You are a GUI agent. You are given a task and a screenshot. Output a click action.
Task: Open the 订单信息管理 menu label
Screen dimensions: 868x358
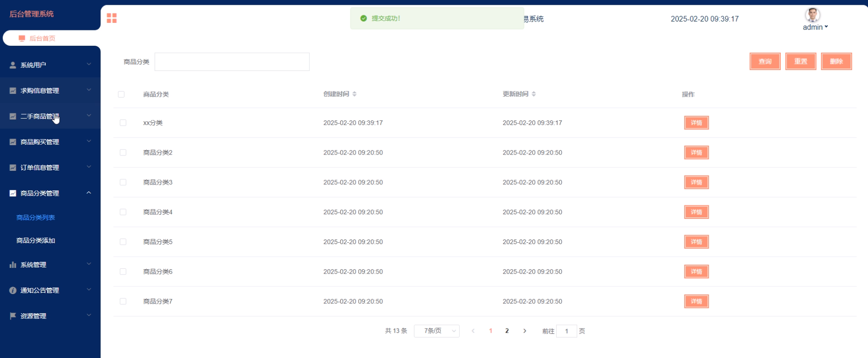[x=40, y=168]
